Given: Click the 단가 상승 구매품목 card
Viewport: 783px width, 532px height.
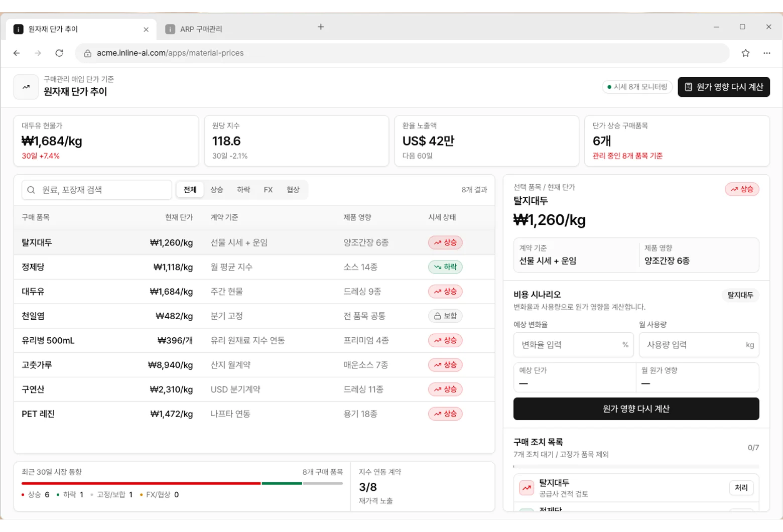Looking at the screenshot, I should (677, 141).
